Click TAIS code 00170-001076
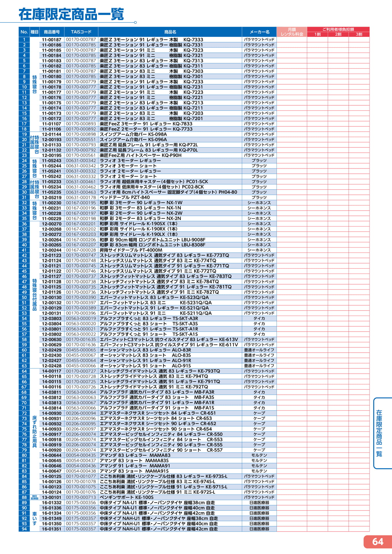This screenshot has height=554, width=392. 81,492
